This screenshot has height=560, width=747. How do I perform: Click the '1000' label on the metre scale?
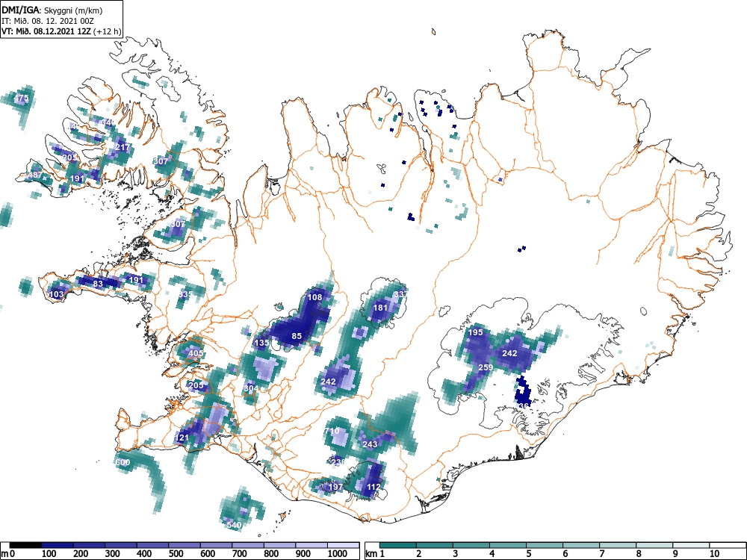click(x=338, y=554)
